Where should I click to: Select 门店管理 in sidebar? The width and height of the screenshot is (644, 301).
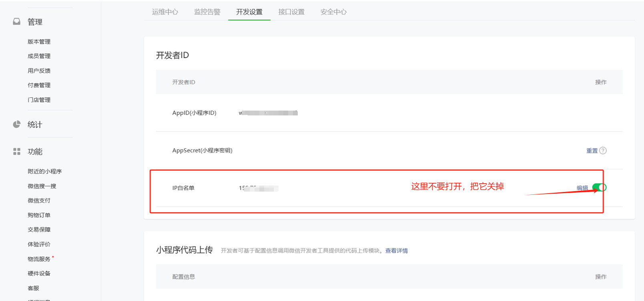coord(39,100)
